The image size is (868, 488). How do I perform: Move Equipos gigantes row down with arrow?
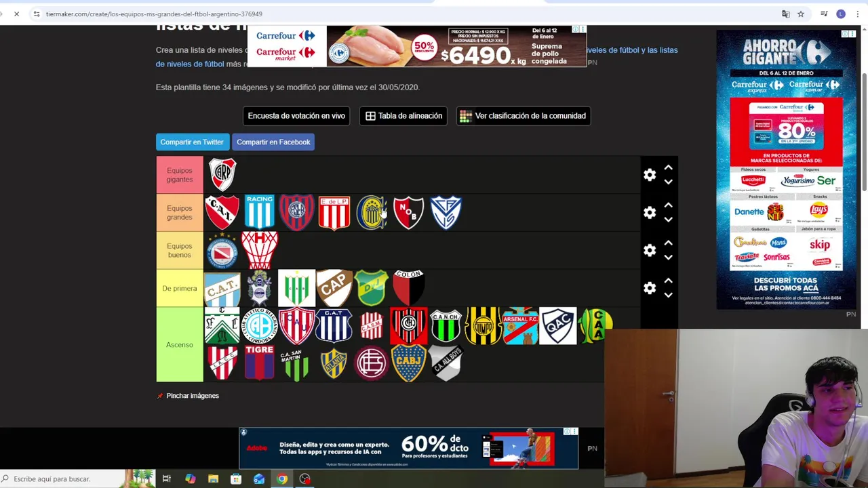(x=668, y=182)
